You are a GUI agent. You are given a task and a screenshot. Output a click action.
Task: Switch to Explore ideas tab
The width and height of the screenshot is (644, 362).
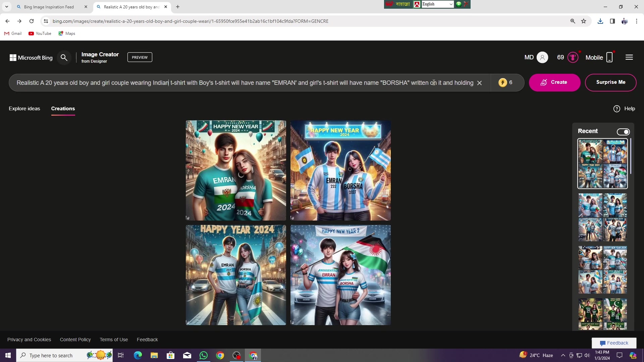(24, 109)
